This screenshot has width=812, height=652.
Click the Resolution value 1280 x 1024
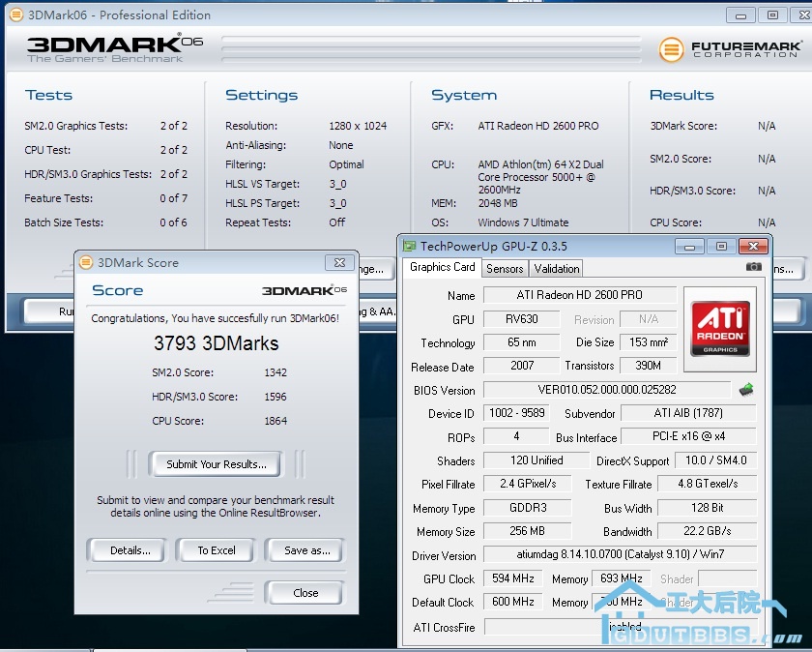point(358,126)
